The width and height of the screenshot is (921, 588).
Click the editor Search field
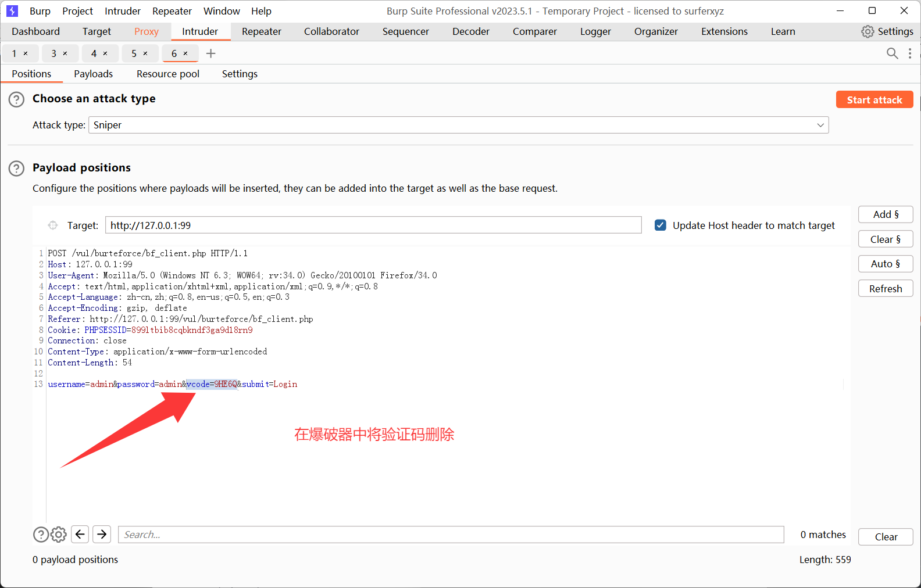point(451,535)
